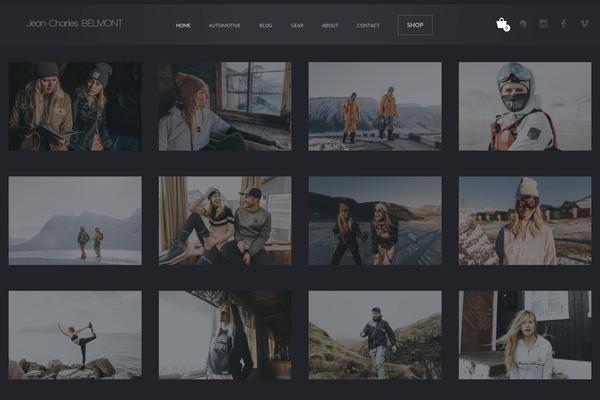The width and height of the screenshot is (600, 400).
Task: Open photo of yoga pose on rocks
Action: (x=75, y=335)
